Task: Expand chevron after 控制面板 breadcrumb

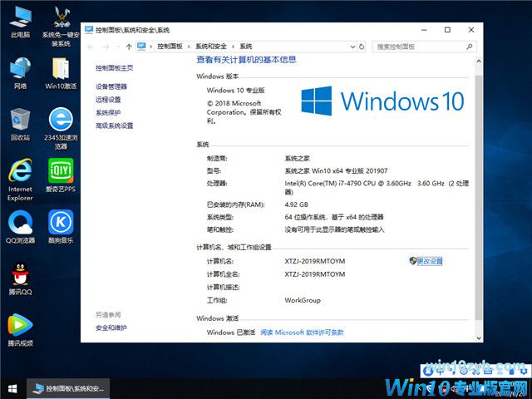Action: [x=189, y=47]
